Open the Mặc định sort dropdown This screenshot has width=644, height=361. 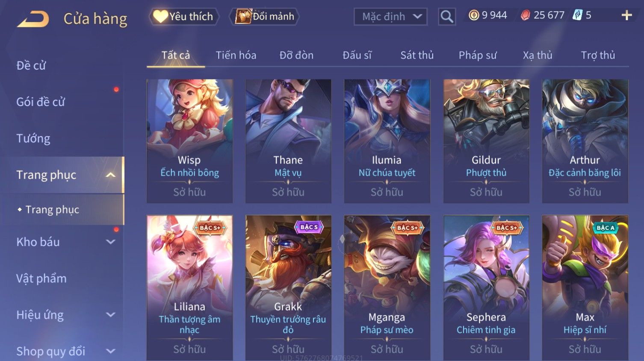pos(390,17)
